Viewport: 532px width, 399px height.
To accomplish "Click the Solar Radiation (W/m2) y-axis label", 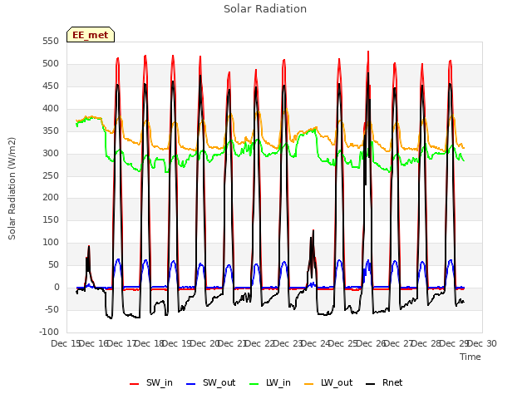I will pyautogui.click(x=12, y=189).
